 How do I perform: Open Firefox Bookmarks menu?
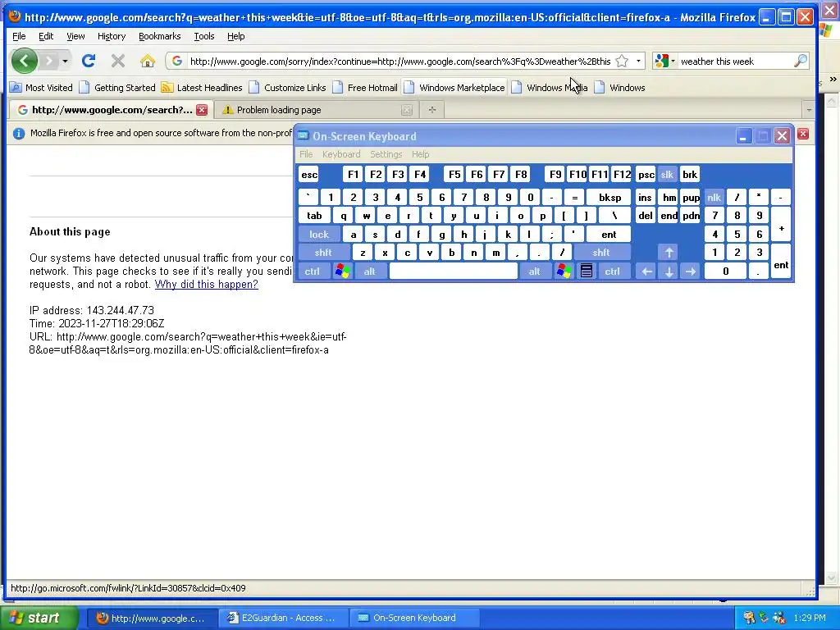point(160,36)
